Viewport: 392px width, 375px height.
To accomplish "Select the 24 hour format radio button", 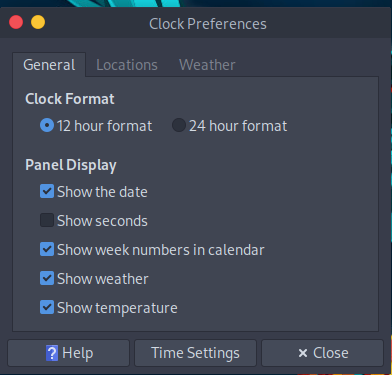I will 179,125.
